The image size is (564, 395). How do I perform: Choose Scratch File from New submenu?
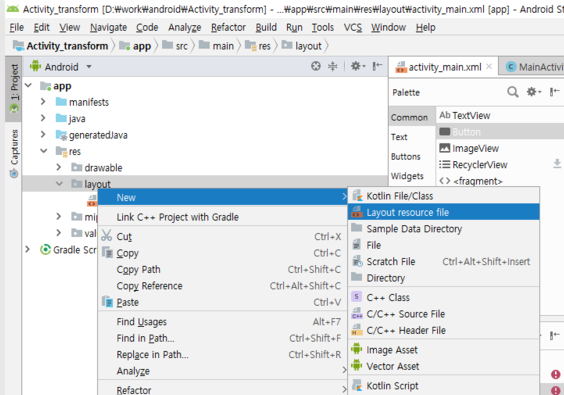[444, 261]
